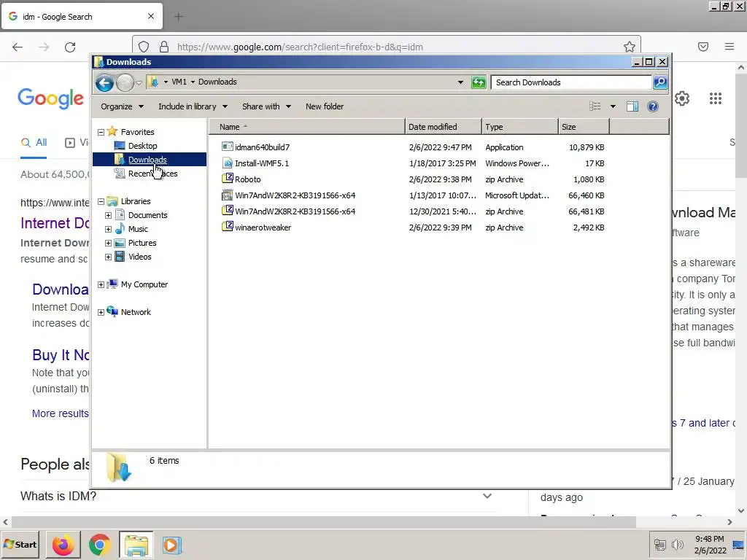
Task: Sort files by Size column header
Action: [x=584, y=127]
